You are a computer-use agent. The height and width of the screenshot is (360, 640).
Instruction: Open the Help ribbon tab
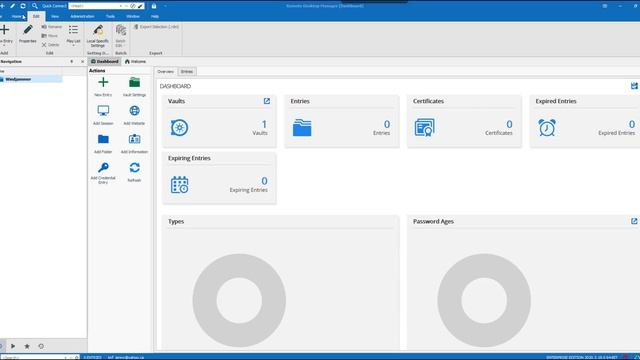click(155, 16)
